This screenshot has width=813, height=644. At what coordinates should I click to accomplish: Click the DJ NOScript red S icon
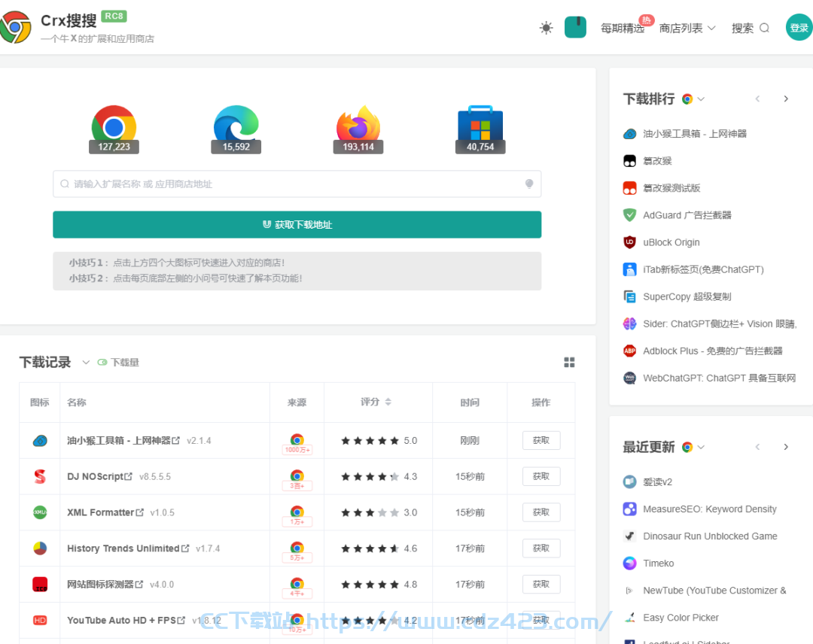coord(40,476)
